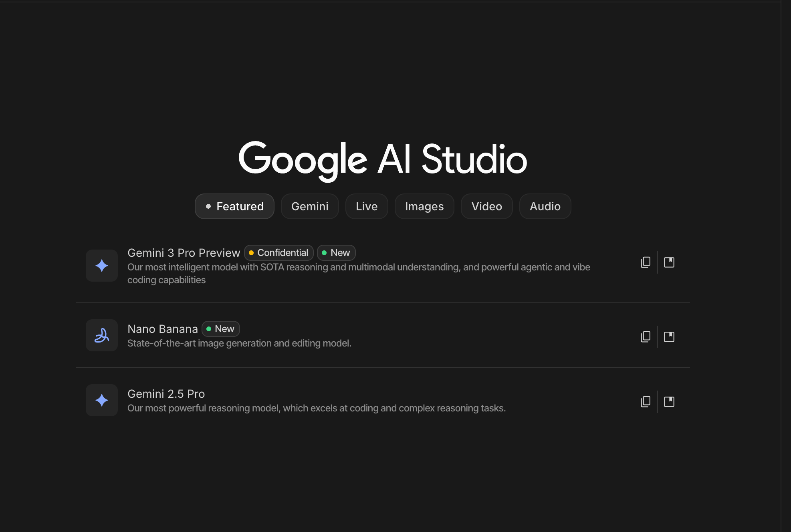Copy the Gemini 3 Pro Preview model ID

point(646,262)
